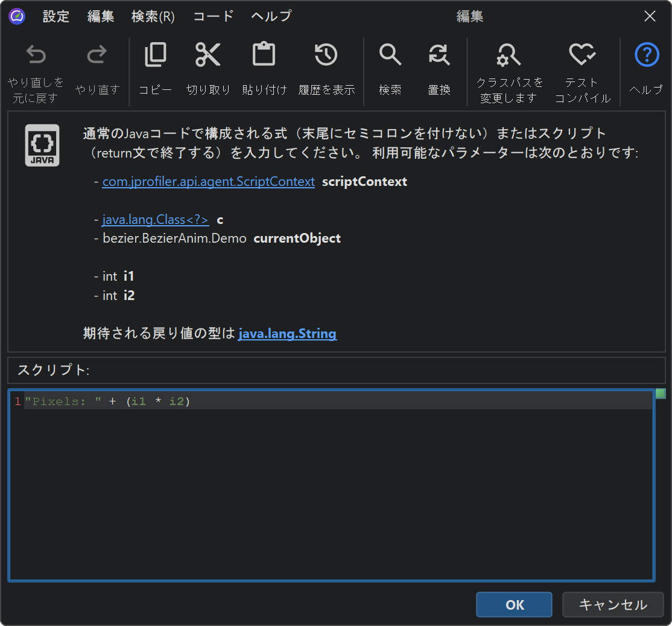Open the 編集 menu
Image resolution: width=672 pixels, height=626 pixels.
tap(101, 16)
